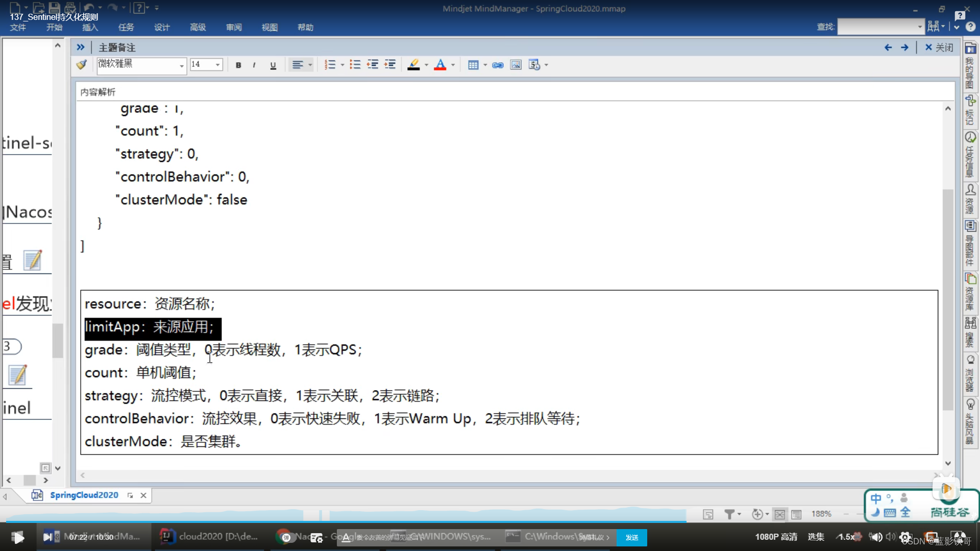
Task: Click the 关闭 button in notes panel
Action: tap(939, 47)
